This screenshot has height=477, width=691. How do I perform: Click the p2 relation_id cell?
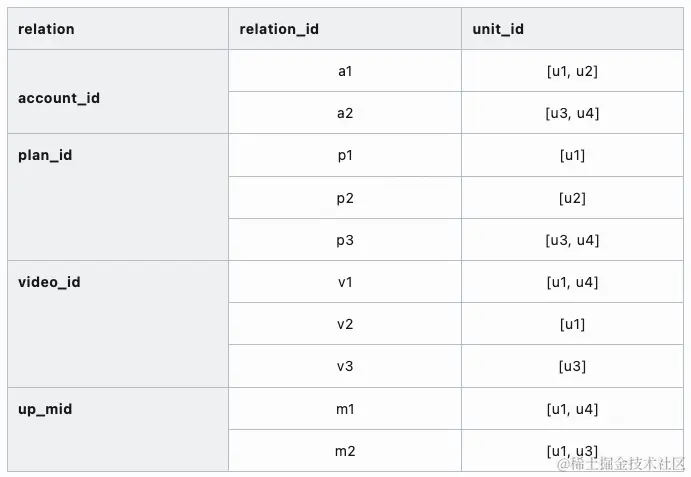pyautogui.click(x=345, y=198)
